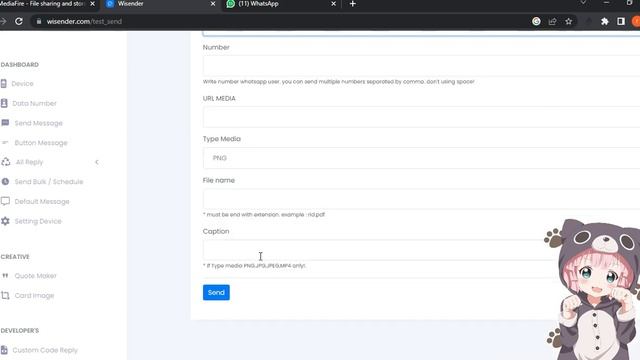Open the tab search dropdown arrow

583,3
